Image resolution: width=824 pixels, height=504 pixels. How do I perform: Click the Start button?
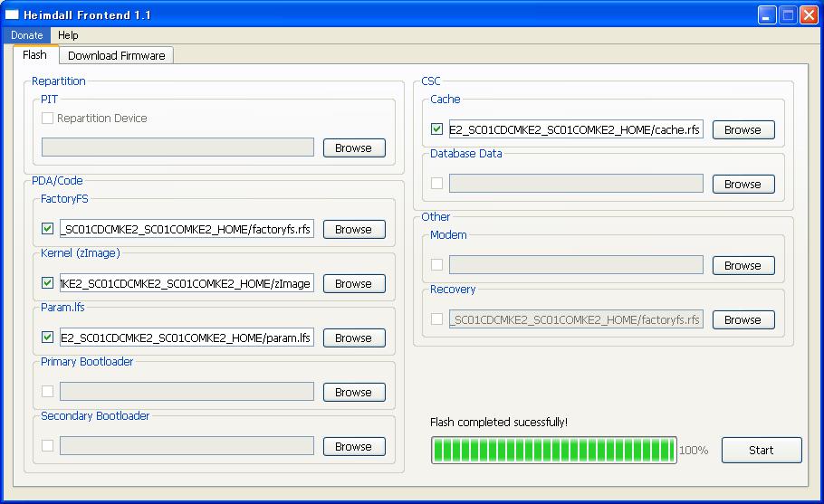pos(762,450)
